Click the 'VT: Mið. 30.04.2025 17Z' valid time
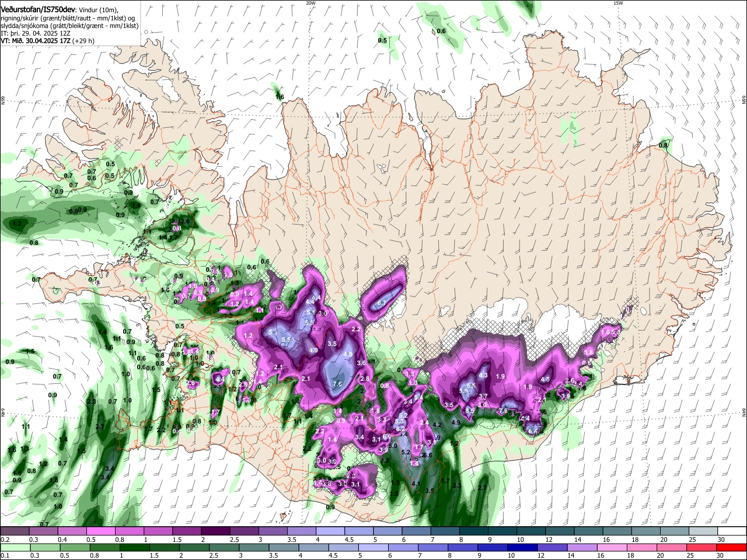This screenshot has height=560, width=747. click(36, 41)
